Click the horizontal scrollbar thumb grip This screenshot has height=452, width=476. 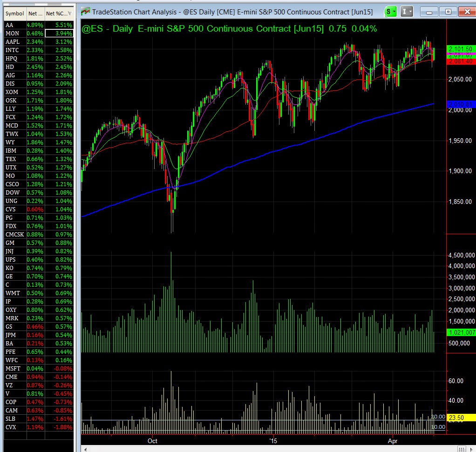click(x=462, y=449)
